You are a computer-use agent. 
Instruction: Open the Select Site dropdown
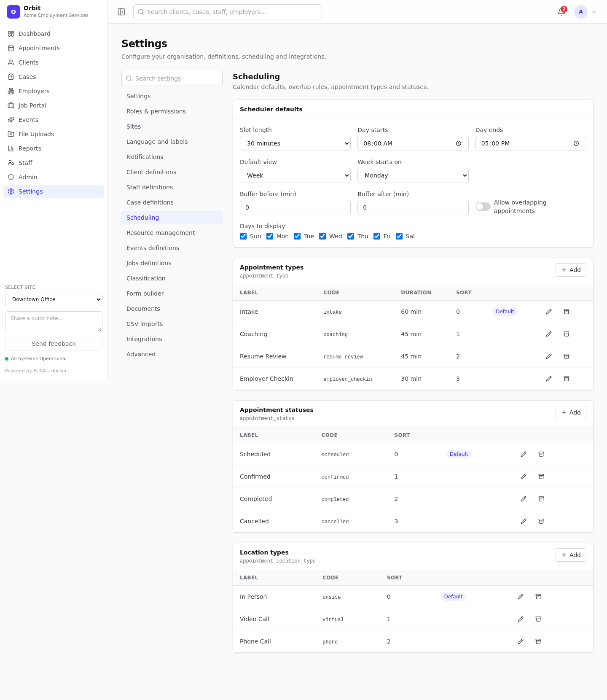coord(54,299)
